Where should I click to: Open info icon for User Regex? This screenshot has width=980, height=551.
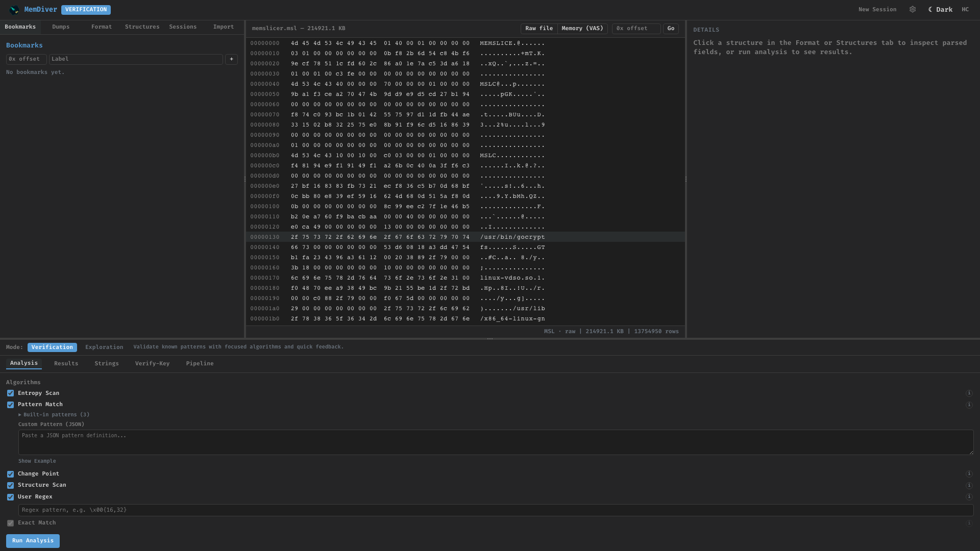tap(969, 497)
